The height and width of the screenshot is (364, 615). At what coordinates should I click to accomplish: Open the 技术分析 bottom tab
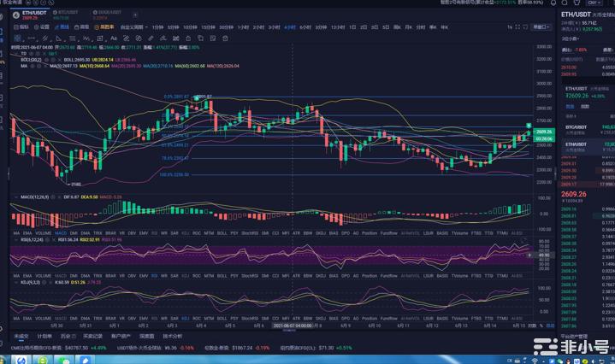coord(172,336)
